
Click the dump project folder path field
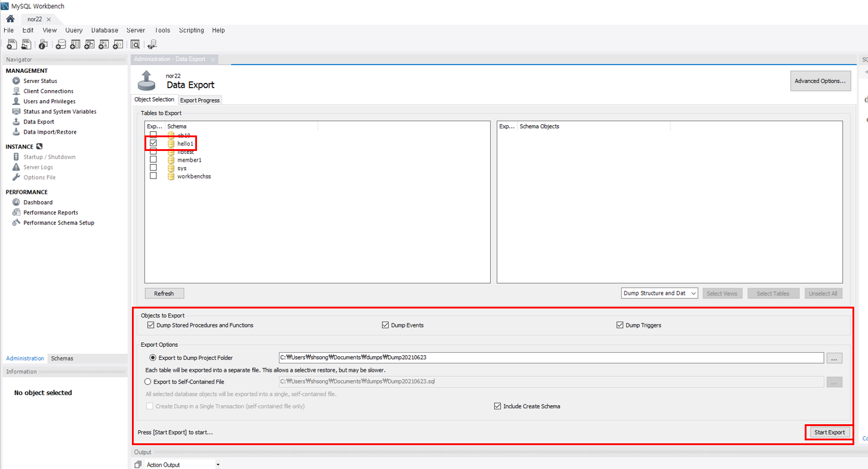[551, 358]
